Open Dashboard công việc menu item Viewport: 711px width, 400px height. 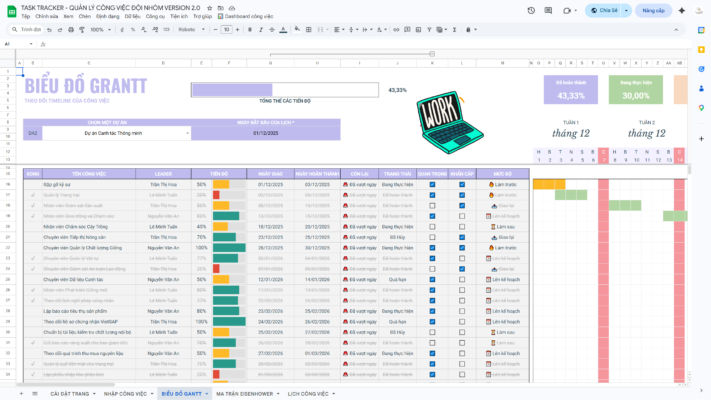[x=246, y=16]
